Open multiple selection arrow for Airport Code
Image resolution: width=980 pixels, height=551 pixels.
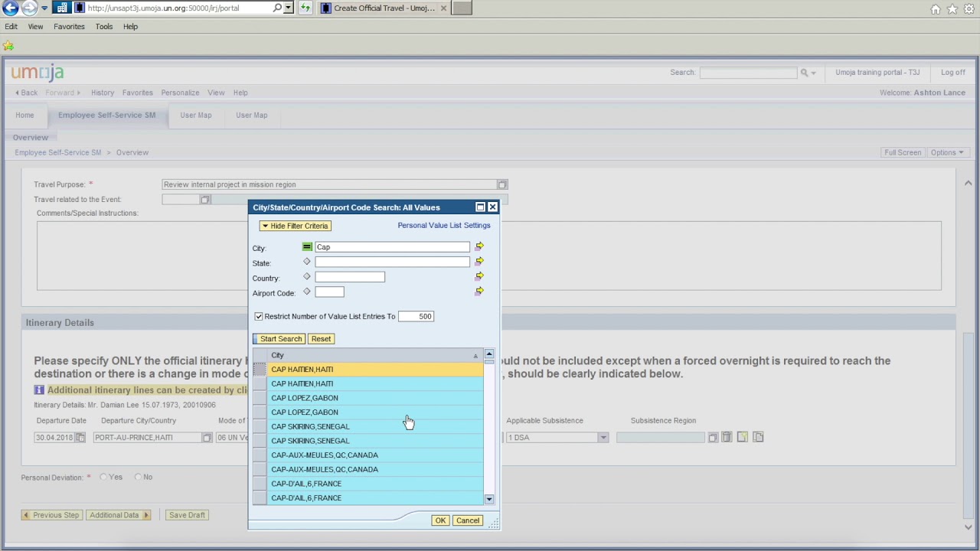click(x=479, y=292)
